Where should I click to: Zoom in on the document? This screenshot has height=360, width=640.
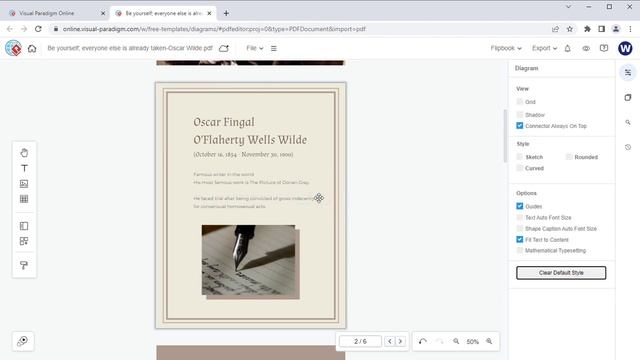point(489,341)
